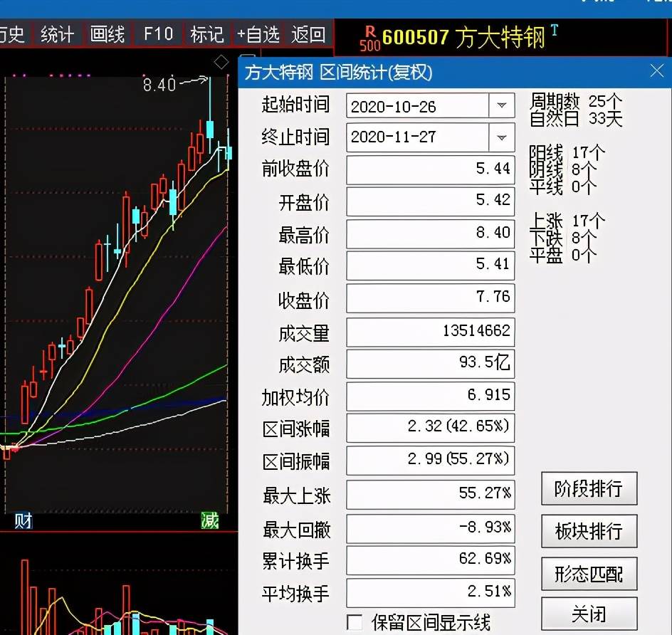
Task: Select the 画线 drawing tool menu
Action: pyautogui.click(x=108, y=34)
